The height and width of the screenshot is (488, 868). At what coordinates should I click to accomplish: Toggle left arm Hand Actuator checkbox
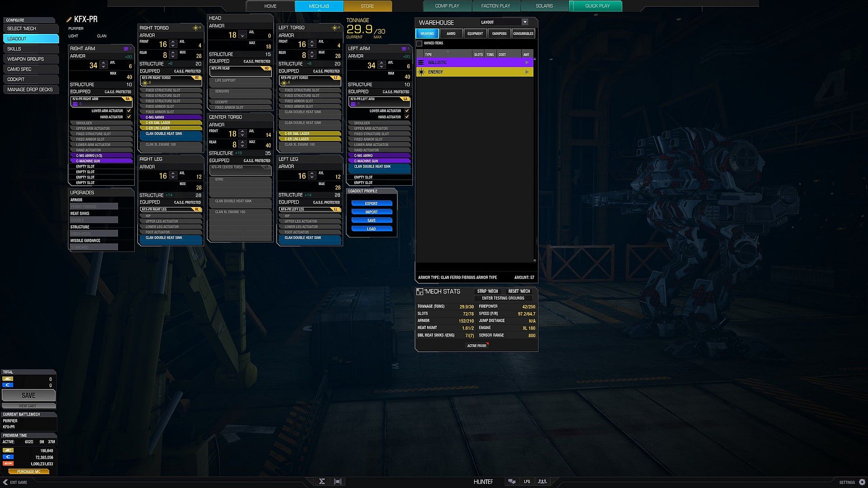click(x=407, y=117)
